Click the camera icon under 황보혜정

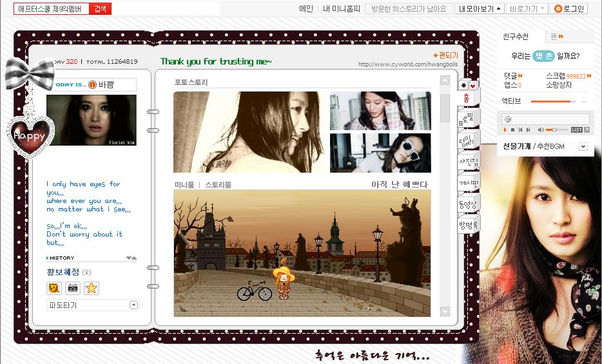point(73,288)
